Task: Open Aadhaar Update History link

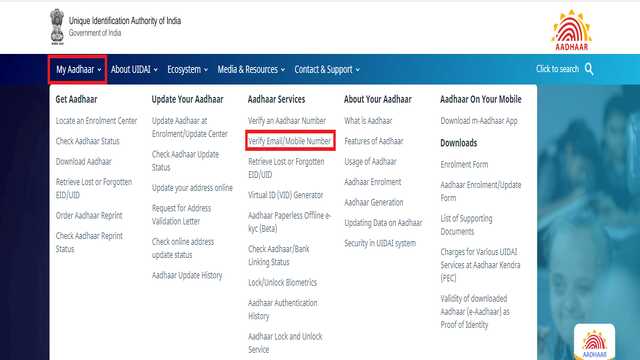Action: [187, 276]
